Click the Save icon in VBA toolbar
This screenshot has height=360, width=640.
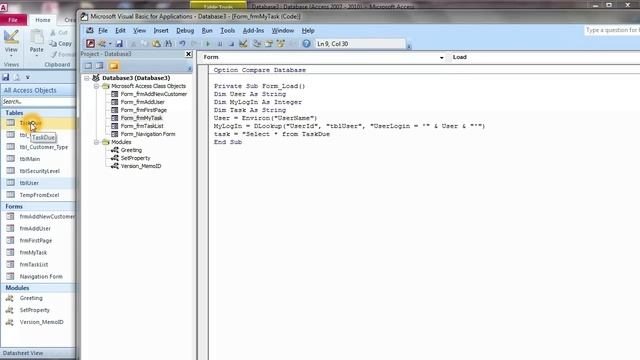(119, 44)
